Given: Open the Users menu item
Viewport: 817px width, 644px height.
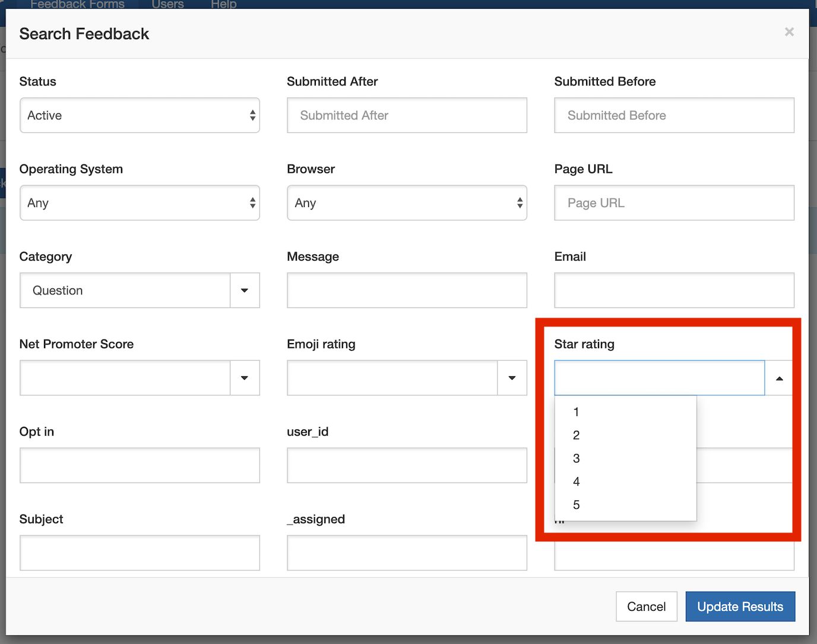Looking at the screenshot, I should (167, 5).
